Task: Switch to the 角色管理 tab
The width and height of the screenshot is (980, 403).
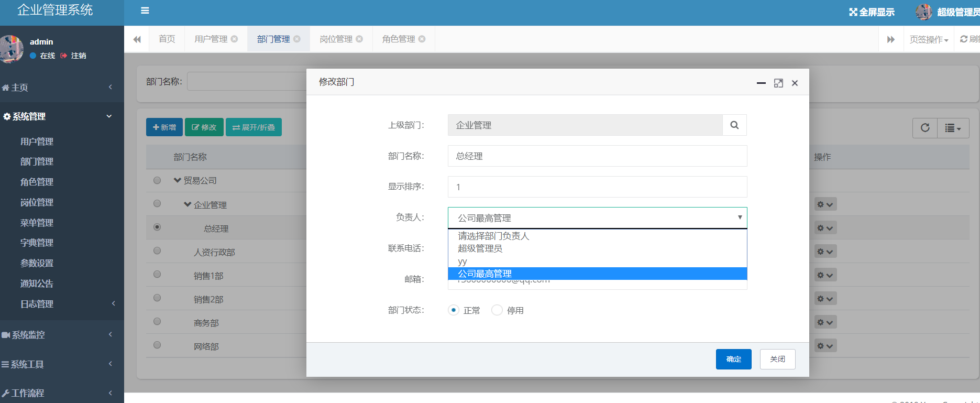Action: click(398, 39)
